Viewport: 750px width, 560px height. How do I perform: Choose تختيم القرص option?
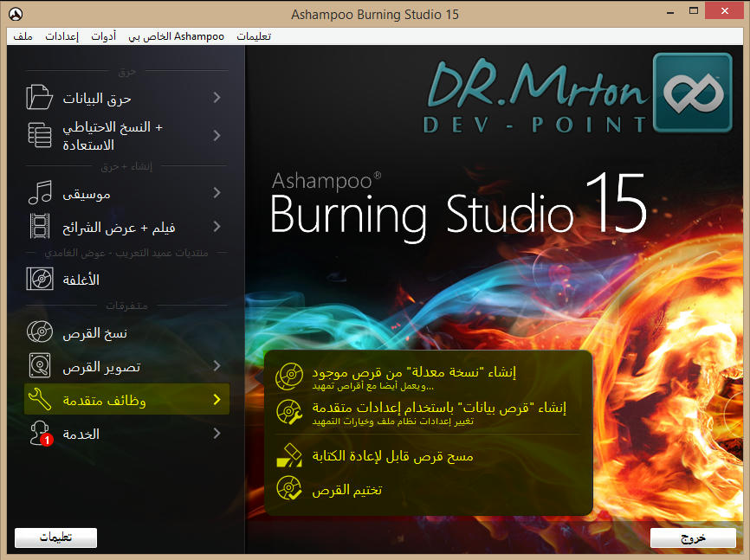pos(428,489)
